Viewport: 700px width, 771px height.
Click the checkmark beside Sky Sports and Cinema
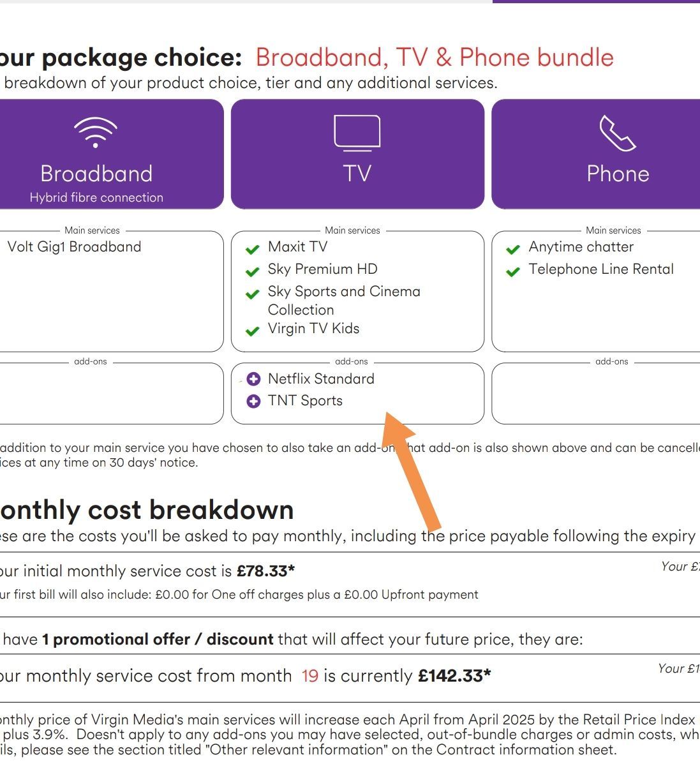coord(253,294)
